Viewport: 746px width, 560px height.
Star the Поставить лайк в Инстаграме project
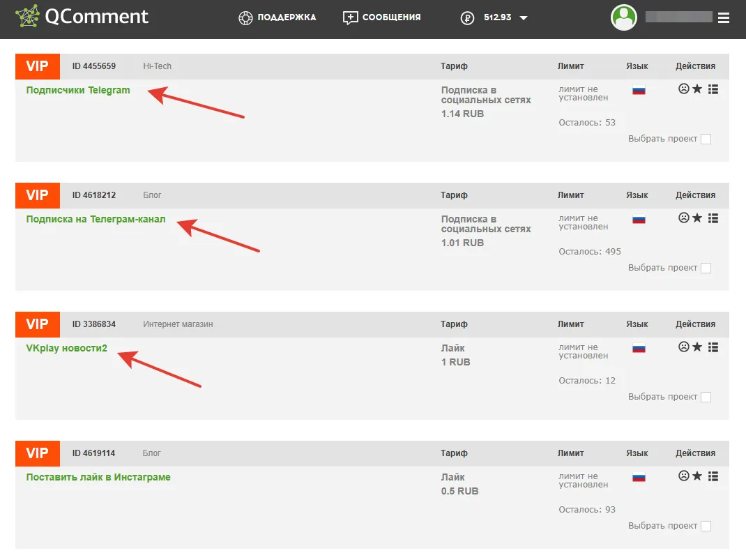coord(697,476)
